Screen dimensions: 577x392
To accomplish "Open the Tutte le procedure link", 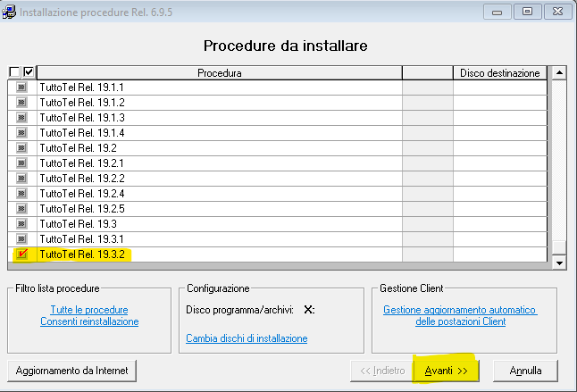I will [89, 310].
